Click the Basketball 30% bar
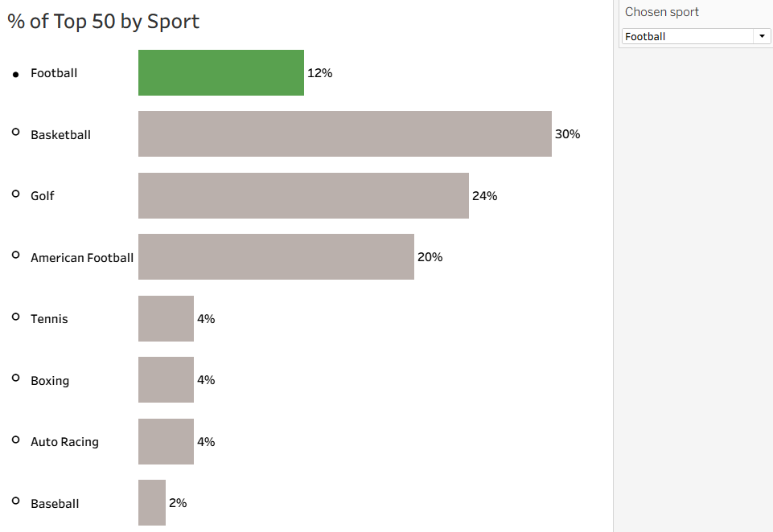Screen dimensions: 773x532 [x=345, y=134]
